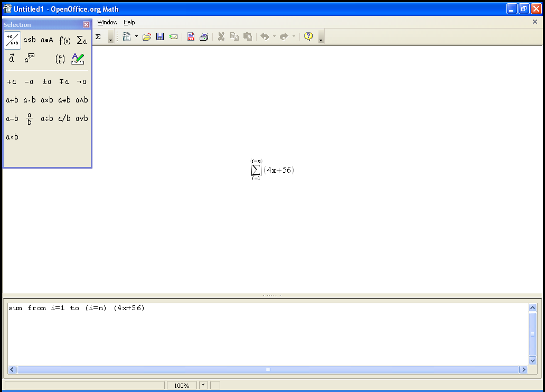The image size is (545, 392).
Task: Click the Copy toolbar icon
Action: point(234,36)
